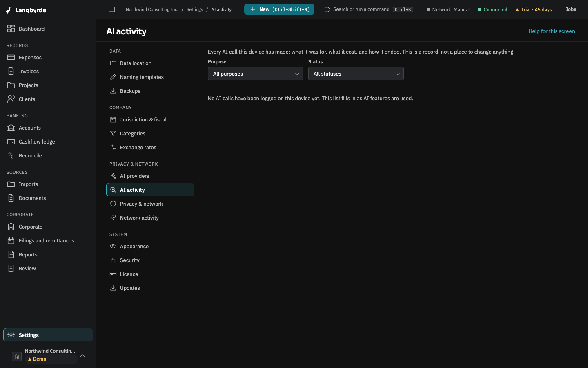The image size is (588, 368).
Task: Open the Review section
Action: [x=48, y=269]
